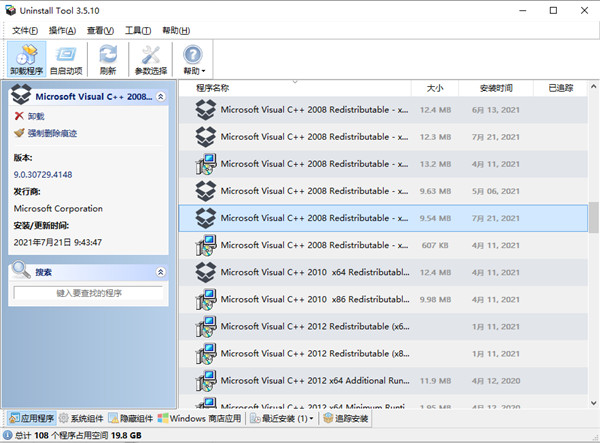Viewport: 600px width, 443px height.
Task: Open 参数选择 preferences from the toolbar
Action: tap(152, 59)
